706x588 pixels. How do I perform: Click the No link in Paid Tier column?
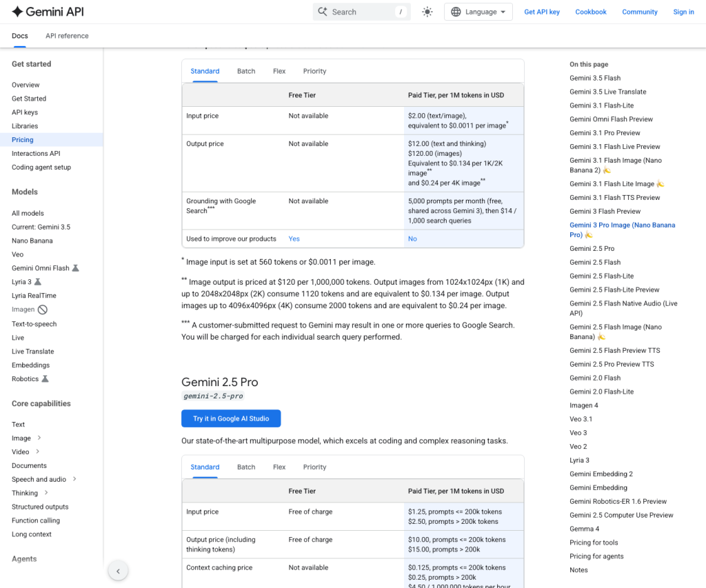[x=412, y=239]
